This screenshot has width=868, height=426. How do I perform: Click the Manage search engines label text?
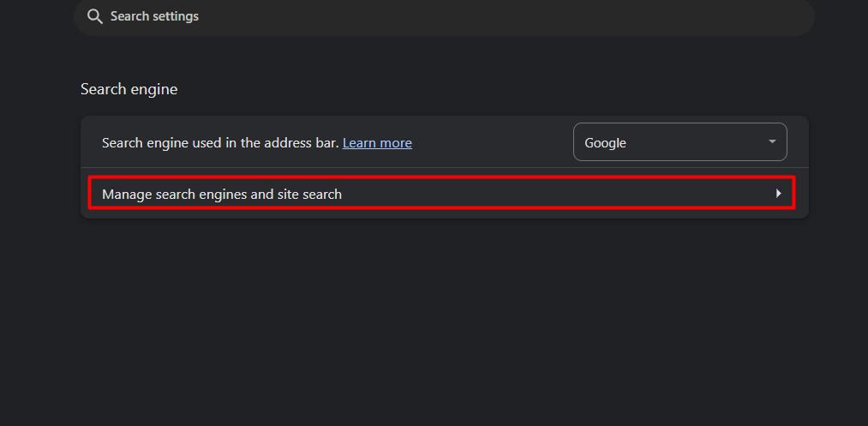pos(222,195)
